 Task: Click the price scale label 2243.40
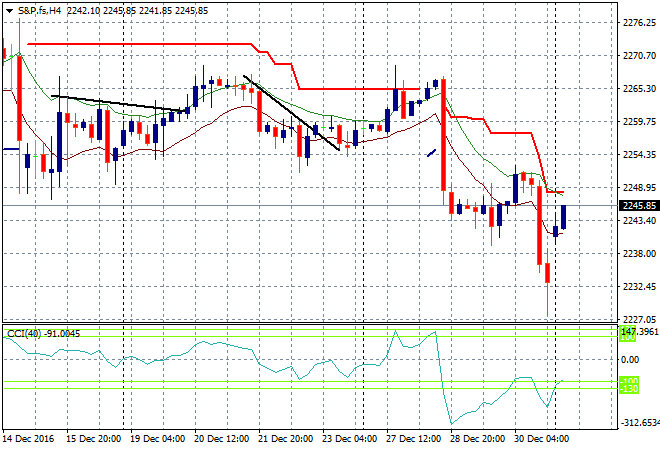pos(639,220)
